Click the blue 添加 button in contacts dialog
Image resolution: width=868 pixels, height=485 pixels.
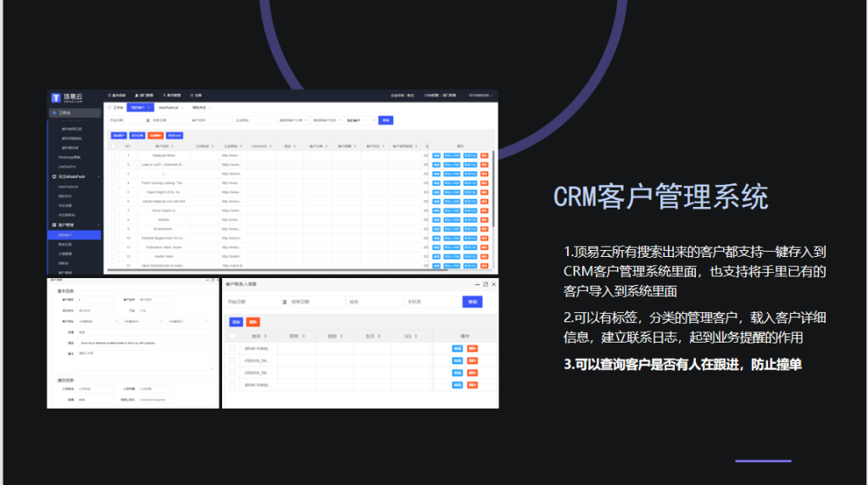click(x=235, y=322)
